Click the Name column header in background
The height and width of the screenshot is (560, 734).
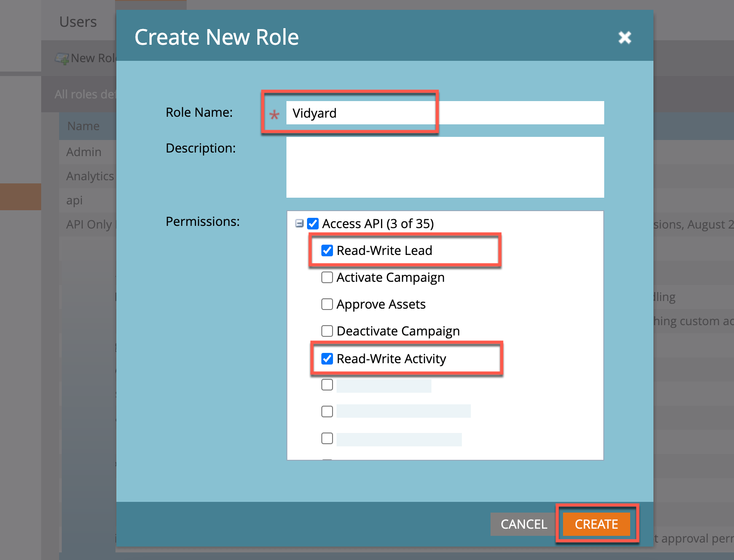point(88,126)
